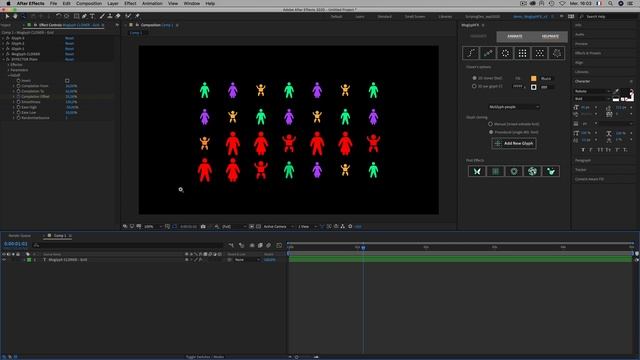Click the scatter layout icon in MoglyphFX

539,53
